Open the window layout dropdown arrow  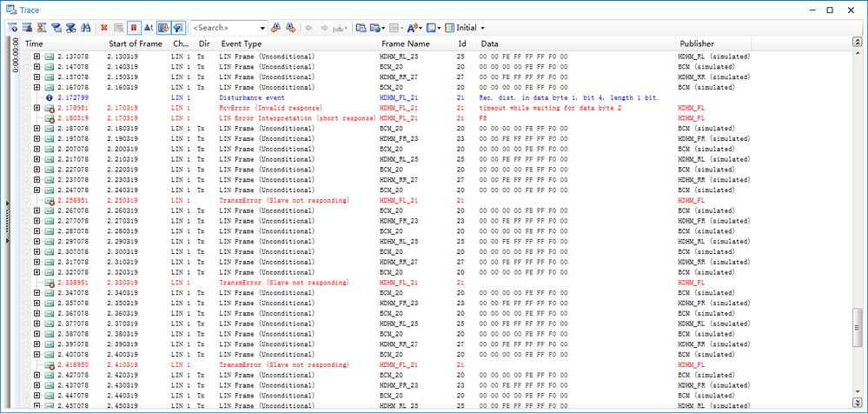(x=440, y=28)
